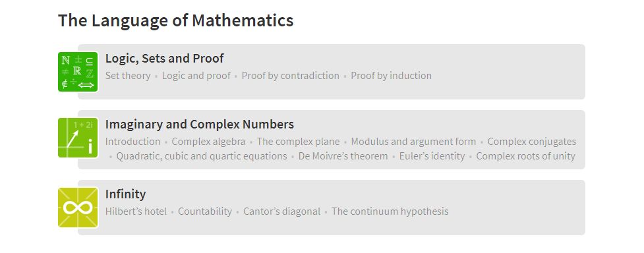Open the Logic, Sets and Proof icon

(x=78, y=72)
